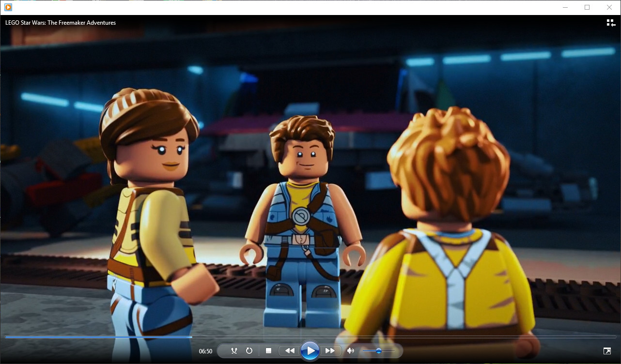Minimize the player window
Screen dimensions: 621x364
[565, 7]
